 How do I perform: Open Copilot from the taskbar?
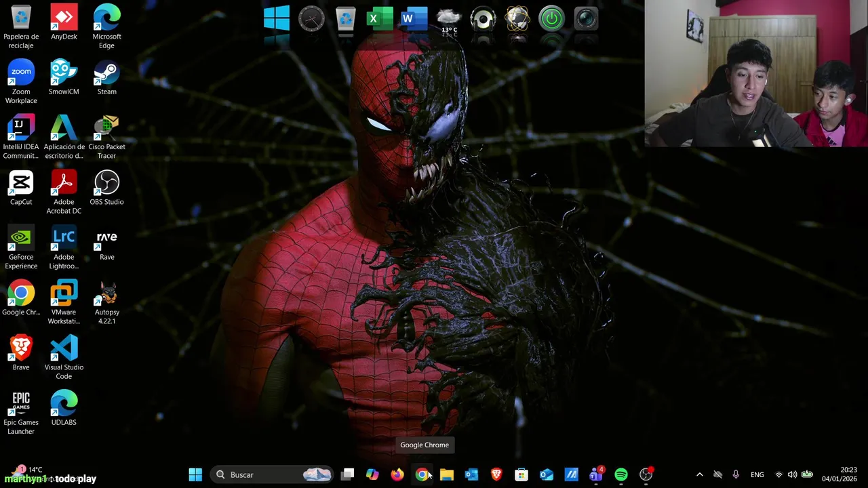(x=372, y=474)
